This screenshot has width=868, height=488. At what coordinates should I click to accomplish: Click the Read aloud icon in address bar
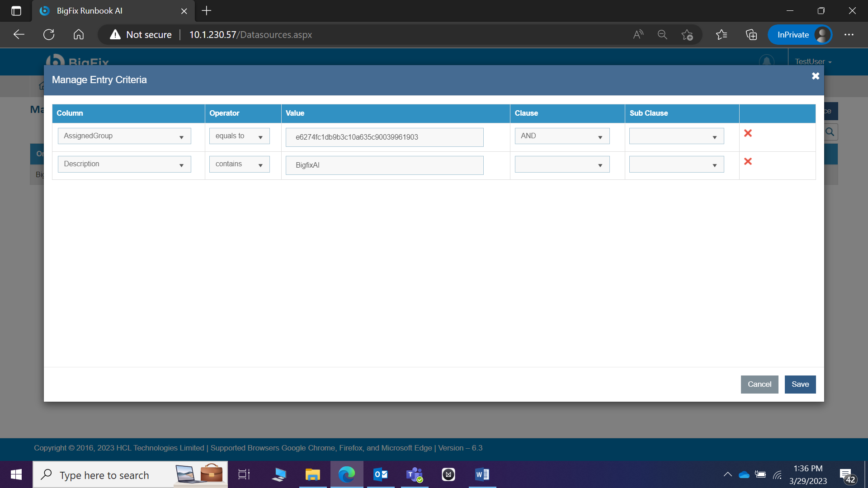pos(638,35)
